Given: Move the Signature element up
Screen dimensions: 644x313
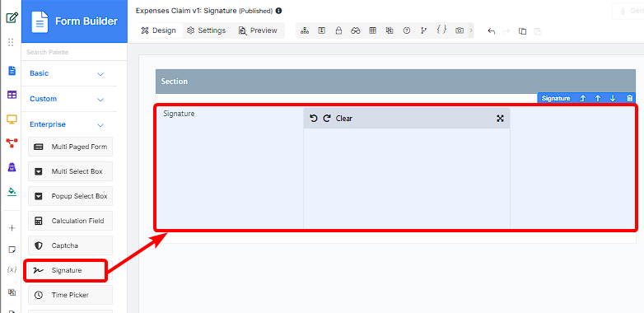Looking at the screenshot, I should click(x=598, y=98).
